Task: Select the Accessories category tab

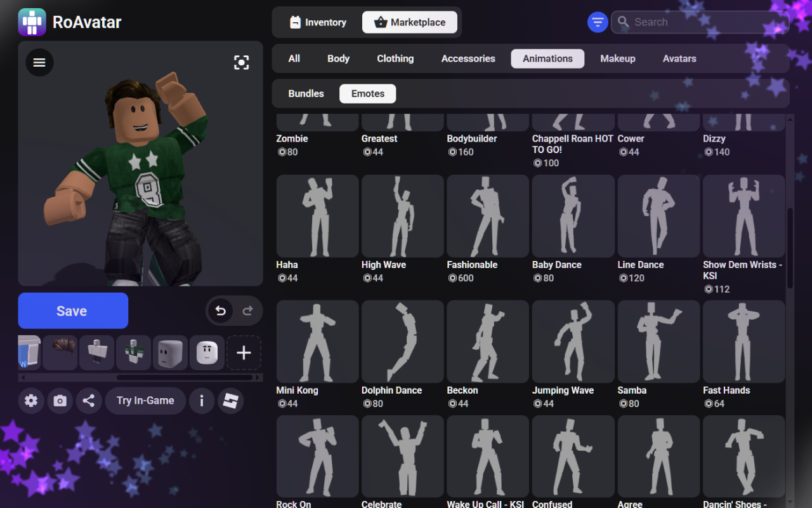Action: coord(468,58)
